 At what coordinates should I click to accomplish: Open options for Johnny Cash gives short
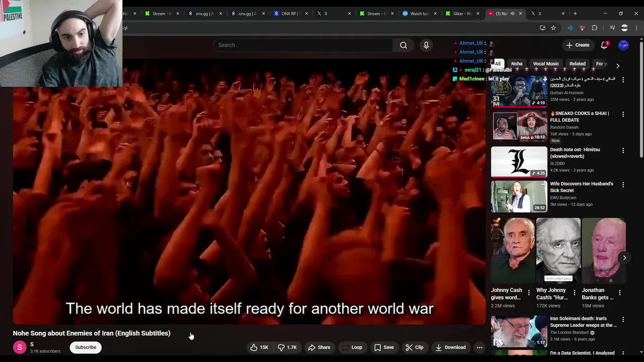(529, 293)
